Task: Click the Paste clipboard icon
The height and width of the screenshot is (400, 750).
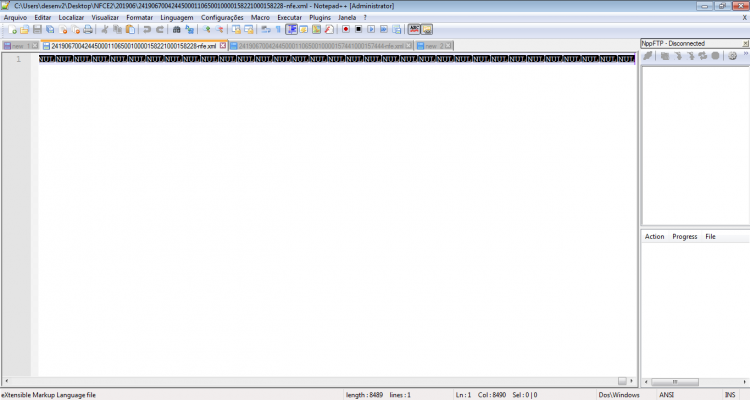Action: [130, 30]
